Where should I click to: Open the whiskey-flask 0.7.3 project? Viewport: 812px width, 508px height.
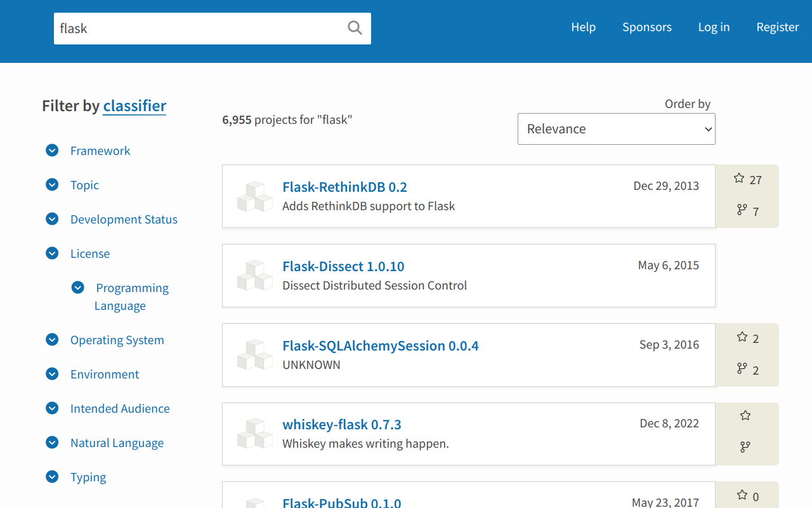pos(342,424)
